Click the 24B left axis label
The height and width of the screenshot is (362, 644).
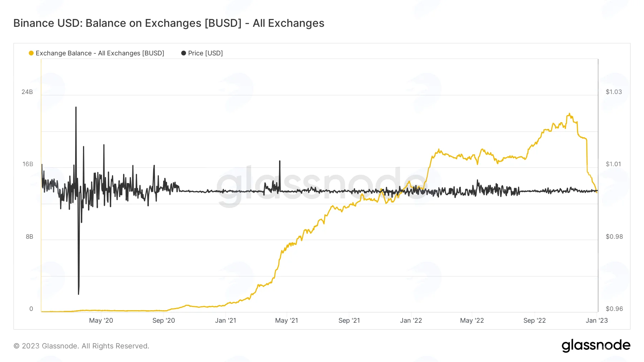pyautogui.click(x=27, y=92)
